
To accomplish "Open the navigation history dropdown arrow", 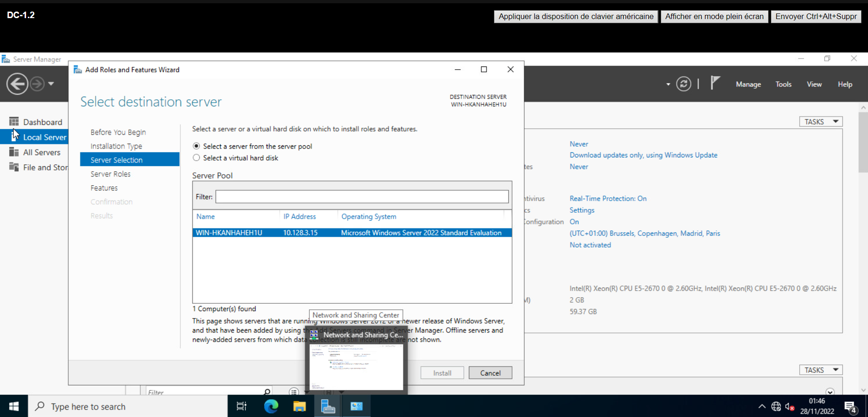I will tap(51, 84).
